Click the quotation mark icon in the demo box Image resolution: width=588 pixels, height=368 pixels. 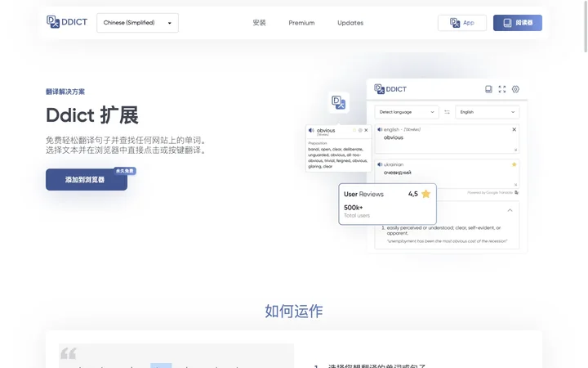tap(69, 353)
